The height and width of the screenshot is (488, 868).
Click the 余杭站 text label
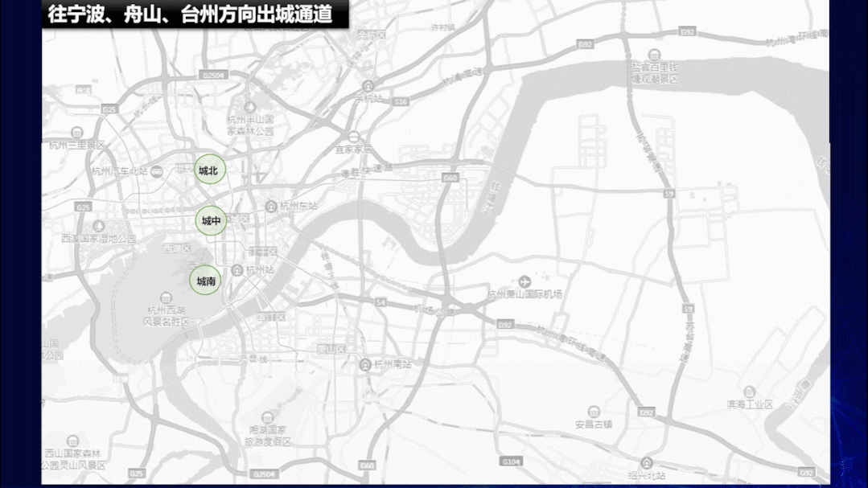tap(368, 99)
